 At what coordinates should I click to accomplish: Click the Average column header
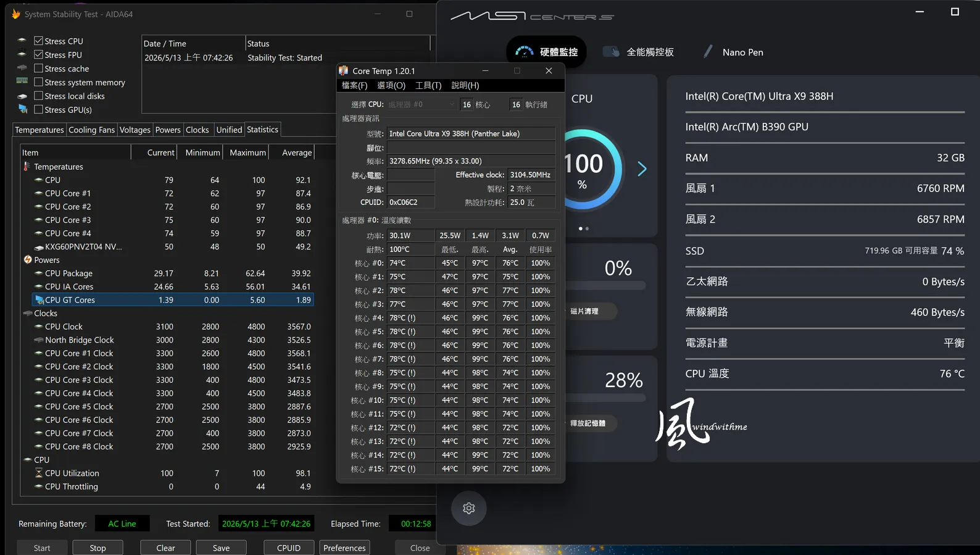292,152
